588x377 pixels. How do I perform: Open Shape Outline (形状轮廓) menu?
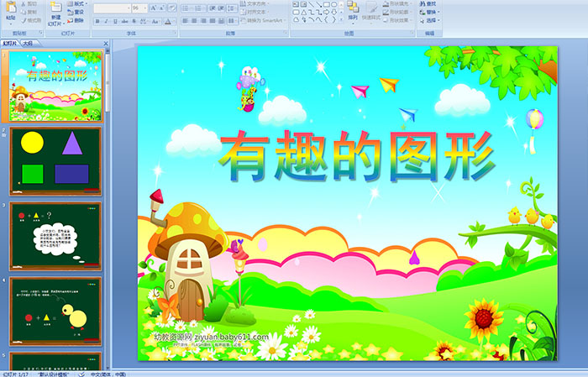(396, 12)
